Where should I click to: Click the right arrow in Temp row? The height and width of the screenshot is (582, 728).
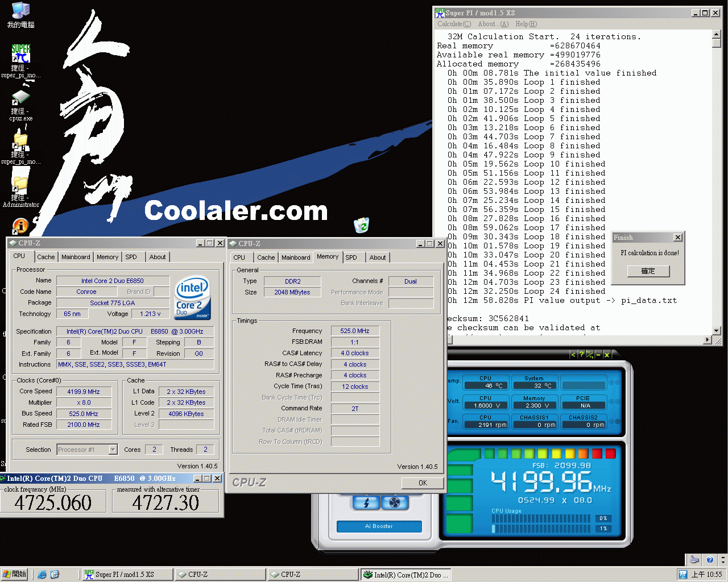click(x=617, y=382)
